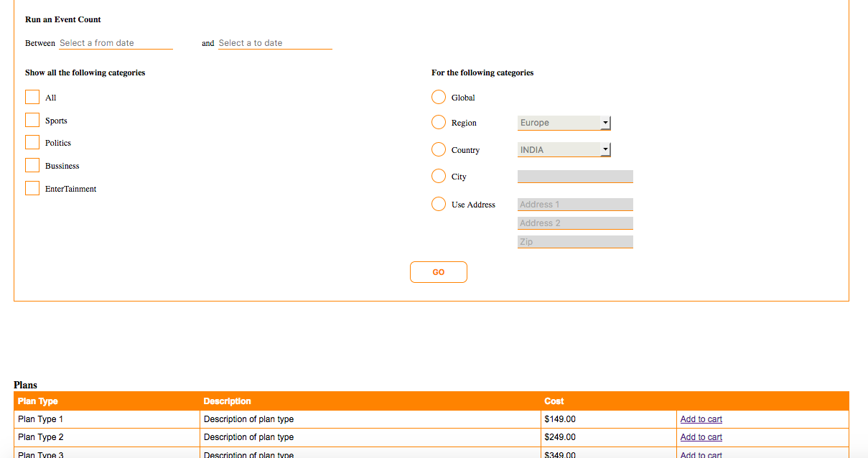Click the 'Select a from date' field
868x458 pixels.
116,43
